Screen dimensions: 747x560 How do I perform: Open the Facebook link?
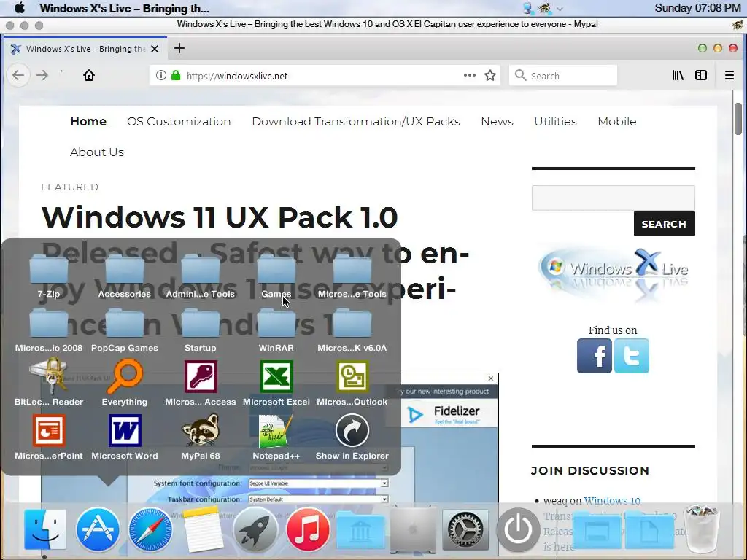594,356
